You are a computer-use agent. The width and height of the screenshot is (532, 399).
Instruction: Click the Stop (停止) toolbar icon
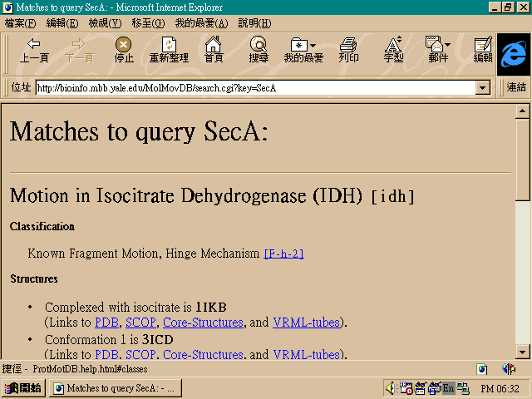tap(124, 50)
